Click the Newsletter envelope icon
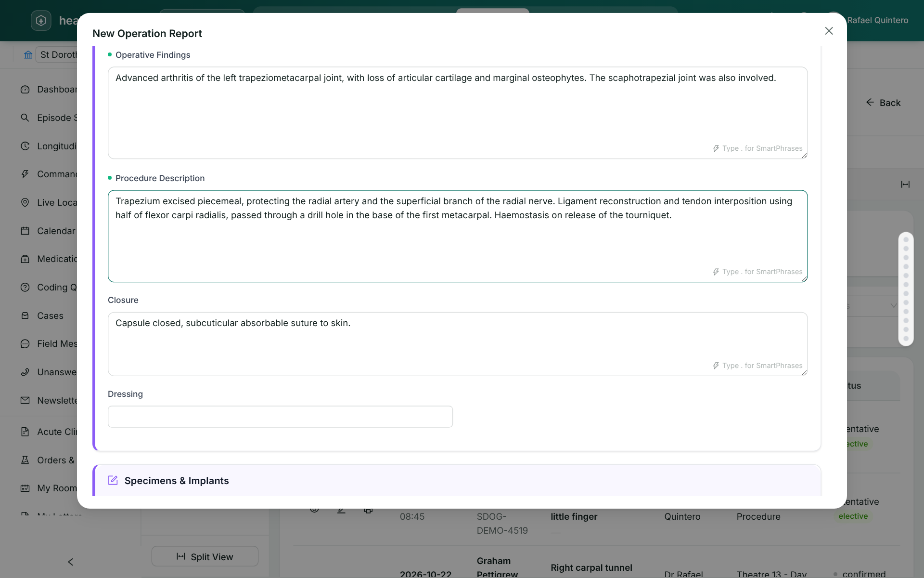Viewport: 924px width, 578px height. 25,400
